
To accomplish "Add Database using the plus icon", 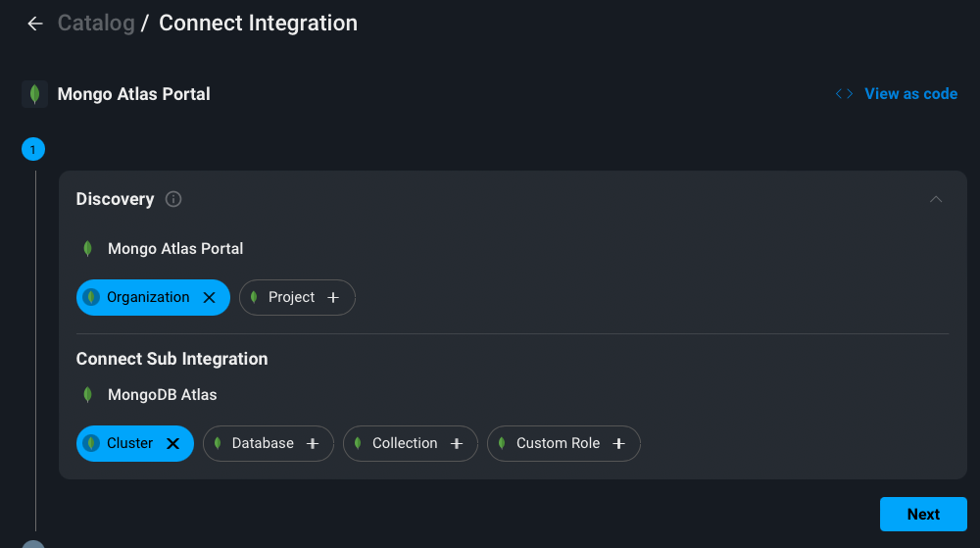I will point(313,444).
